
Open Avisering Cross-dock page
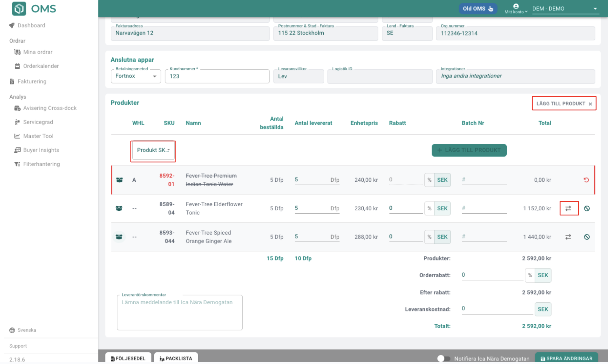point(50,108)
